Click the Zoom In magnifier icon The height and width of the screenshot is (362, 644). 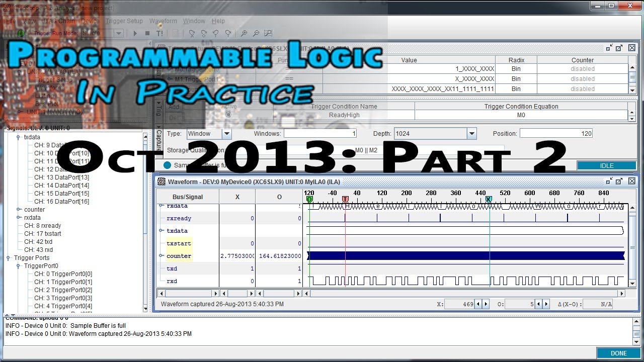[x=244, y=33]
